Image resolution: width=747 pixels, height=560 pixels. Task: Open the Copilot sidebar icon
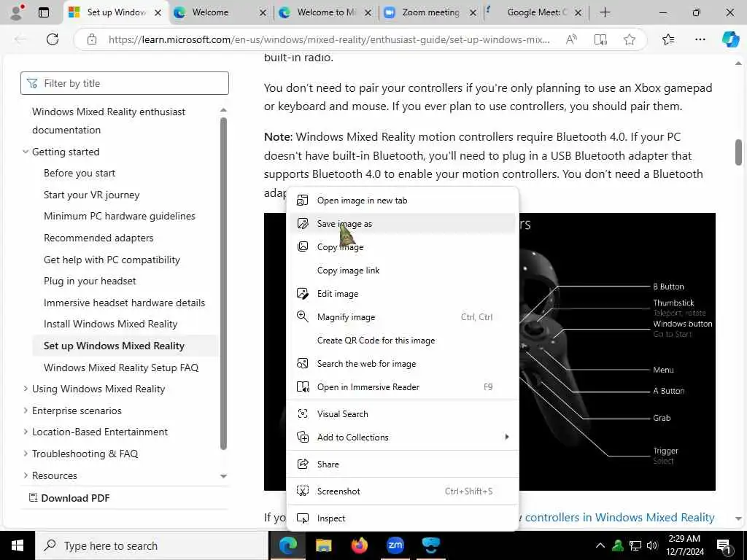(729, 39)
